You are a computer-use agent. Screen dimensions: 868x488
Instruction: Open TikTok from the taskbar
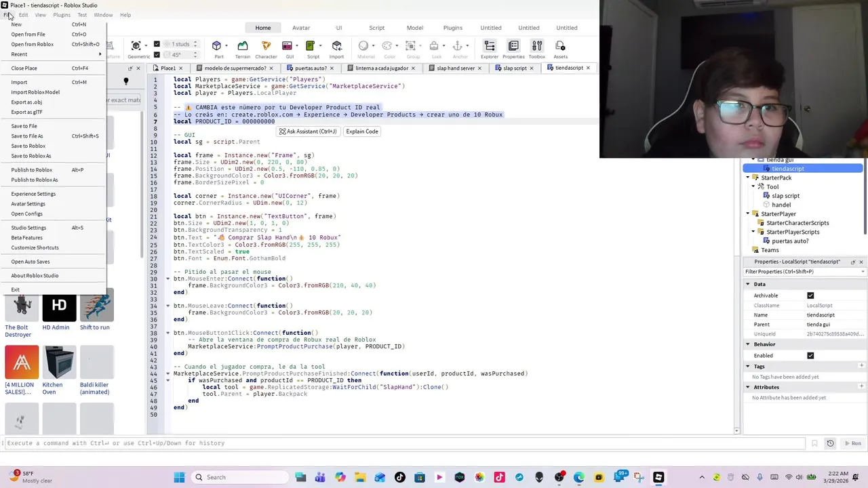pyautogui.click(x=399, y=477)
